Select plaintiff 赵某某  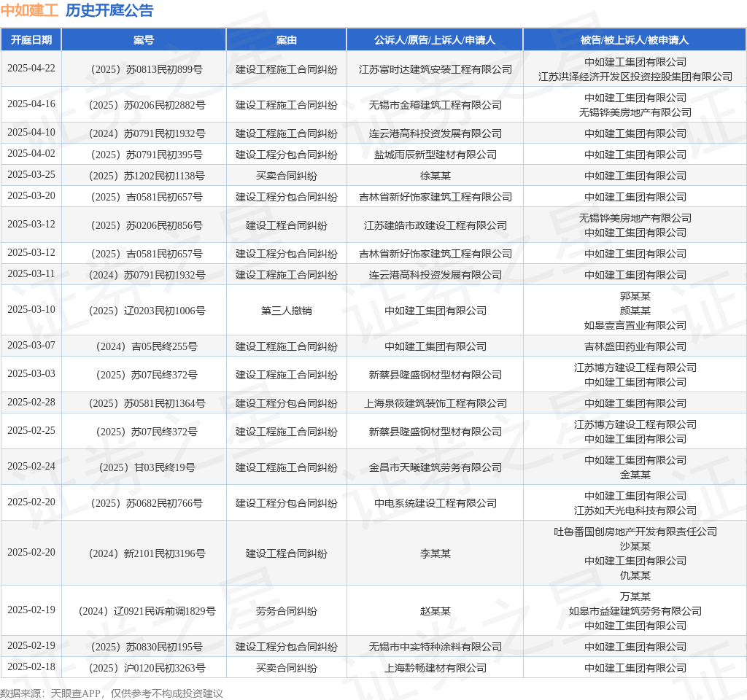(436, 611)
